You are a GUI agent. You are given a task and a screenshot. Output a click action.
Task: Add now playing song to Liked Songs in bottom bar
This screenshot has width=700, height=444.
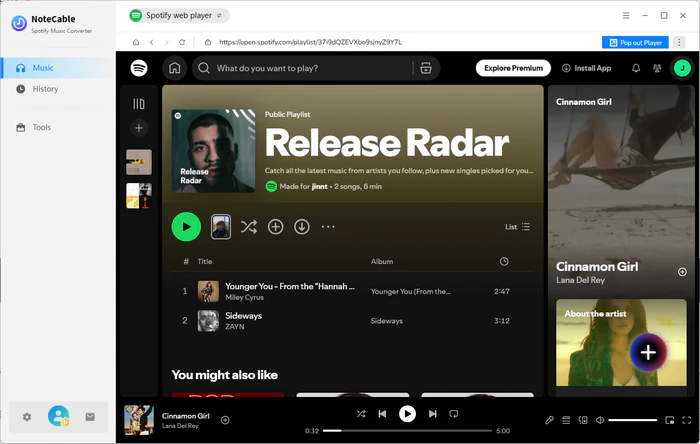(225, 420)
